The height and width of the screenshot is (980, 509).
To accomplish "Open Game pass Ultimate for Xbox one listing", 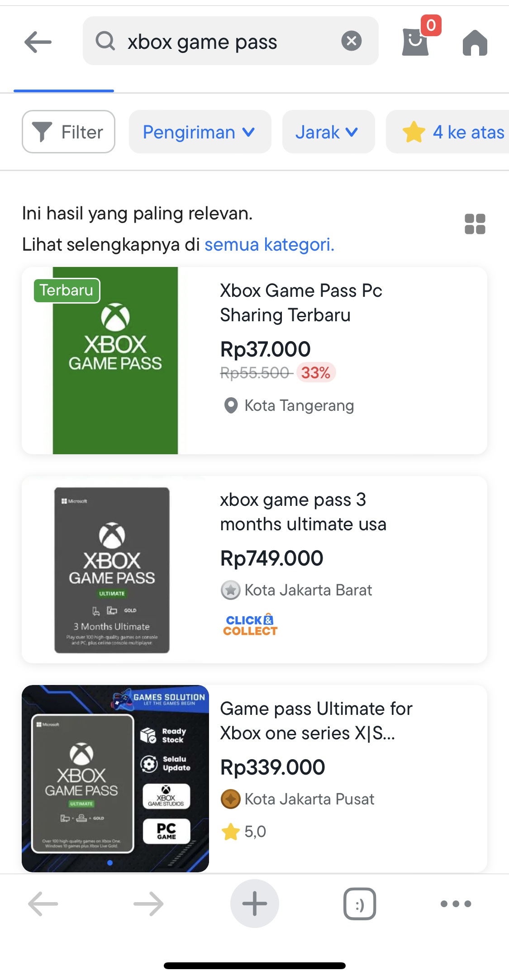I will 316,721.
